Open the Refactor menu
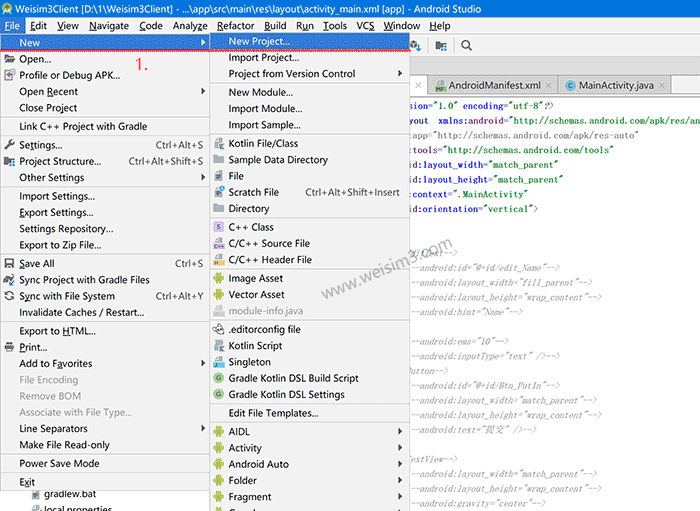The image size is (700, 511). 235,25
